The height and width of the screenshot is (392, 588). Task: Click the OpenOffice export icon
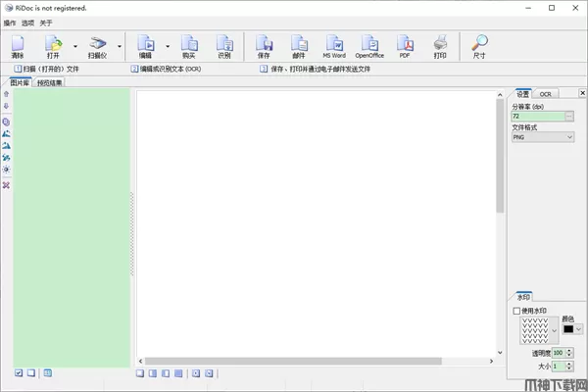[x=369, y=45]
